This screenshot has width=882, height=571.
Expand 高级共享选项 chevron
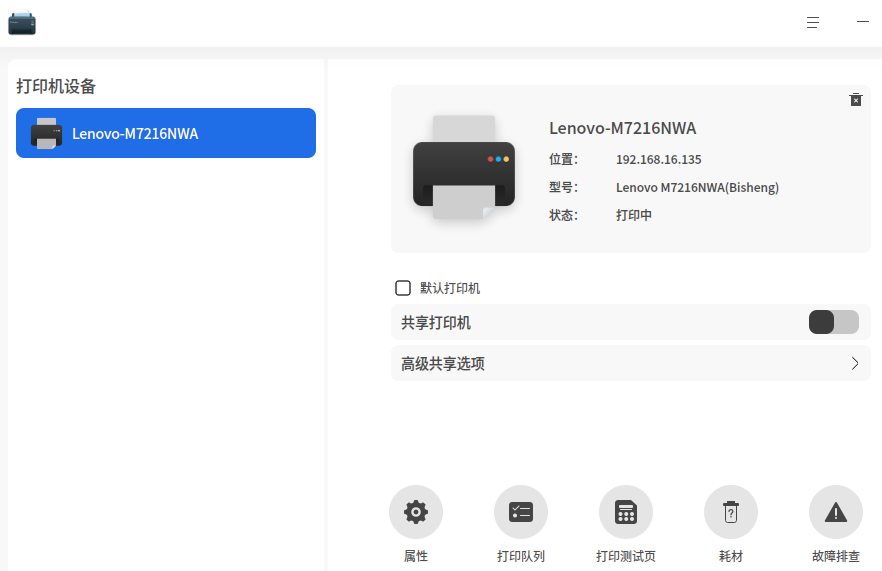(x=854, y=363)
